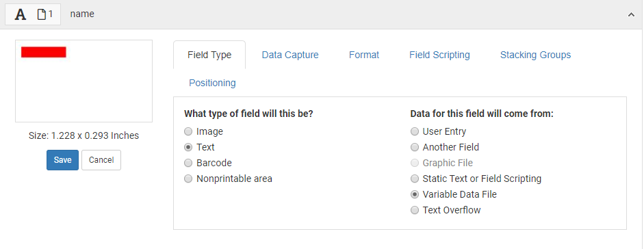Cancel the field editing
Screen dimensions: 644x249
[x=101, y=160]
